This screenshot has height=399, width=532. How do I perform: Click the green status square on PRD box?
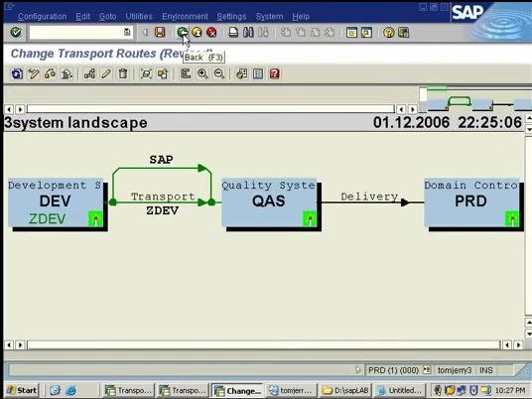pyautogui.click(x=512, y=218)
